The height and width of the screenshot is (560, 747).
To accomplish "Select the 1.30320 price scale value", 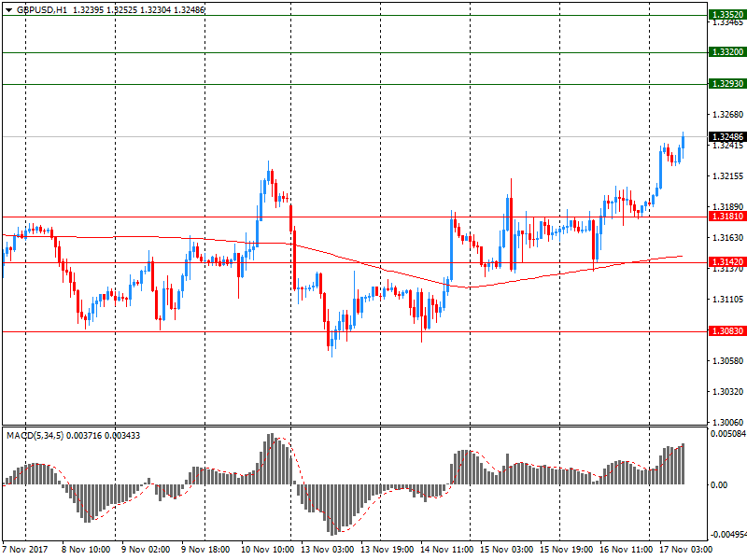I will click(x=727, y=392).
